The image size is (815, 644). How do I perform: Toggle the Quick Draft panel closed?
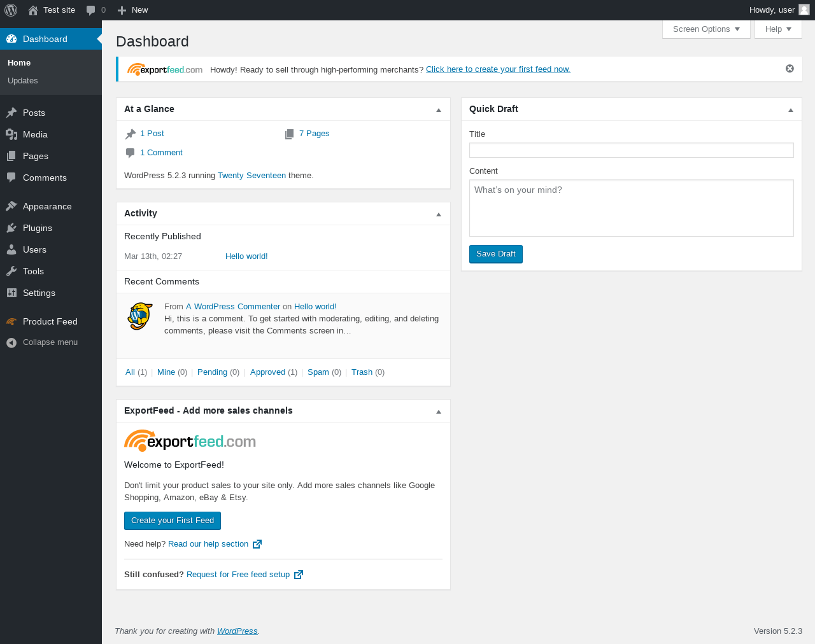pyautogui.click(x=791, y=109)
